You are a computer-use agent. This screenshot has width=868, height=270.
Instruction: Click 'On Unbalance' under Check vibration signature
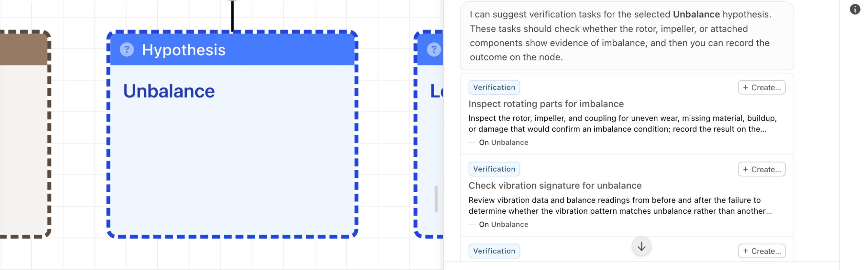pos(503,225)
